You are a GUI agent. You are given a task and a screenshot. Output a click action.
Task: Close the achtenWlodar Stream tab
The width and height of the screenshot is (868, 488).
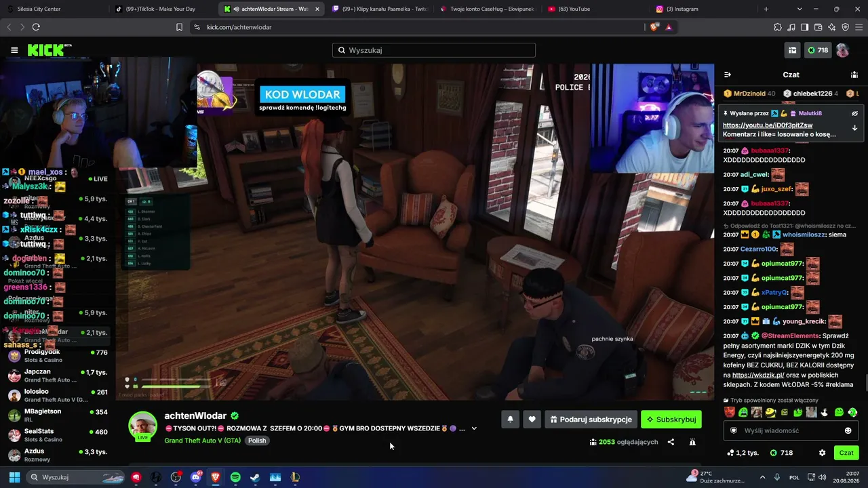[x=317, y=9]
